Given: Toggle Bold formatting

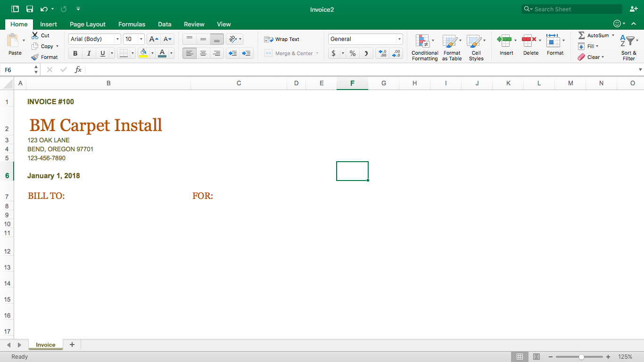Looking at the screenshot, I should coord(75,53).
